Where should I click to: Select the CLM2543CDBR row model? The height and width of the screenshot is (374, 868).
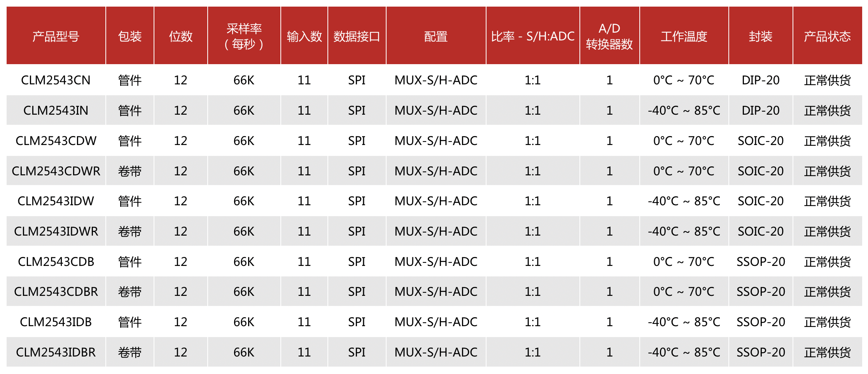pyautogui.click(x=56, y=292)
